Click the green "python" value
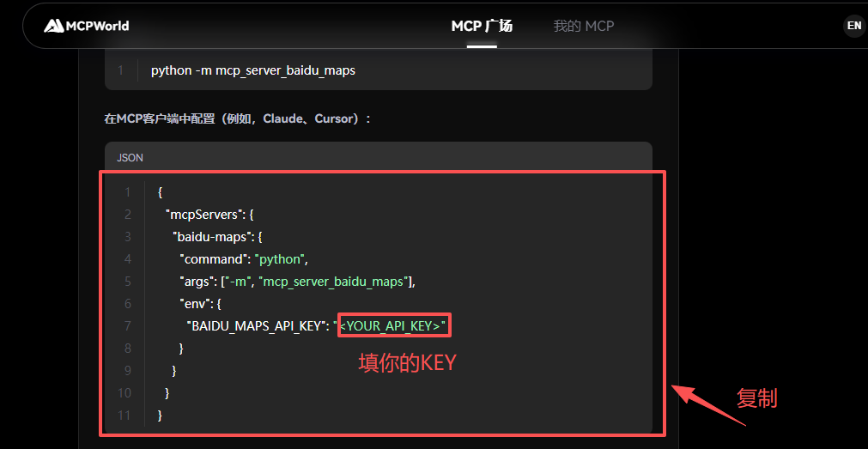The width and height of the screenshot is (868, 449). click(x=280, y=259)
